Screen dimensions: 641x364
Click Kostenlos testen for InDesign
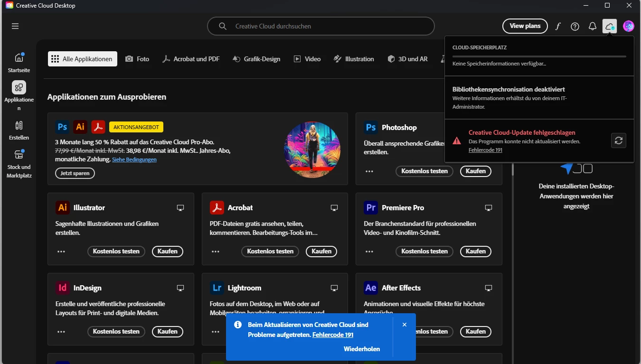point(116,332)
